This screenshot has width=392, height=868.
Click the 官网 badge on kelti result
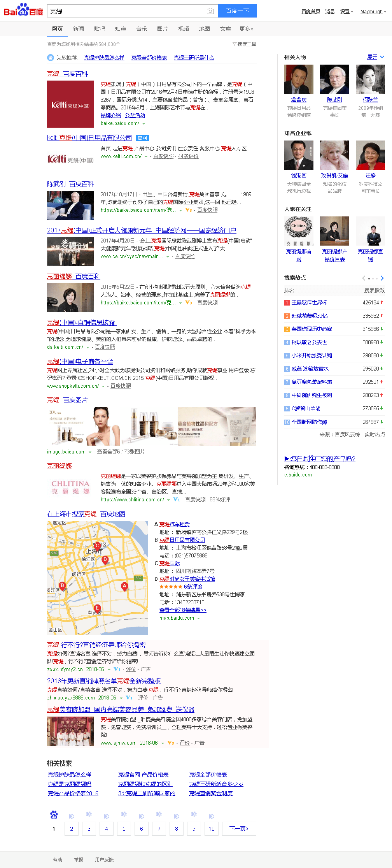pos(142,138)
